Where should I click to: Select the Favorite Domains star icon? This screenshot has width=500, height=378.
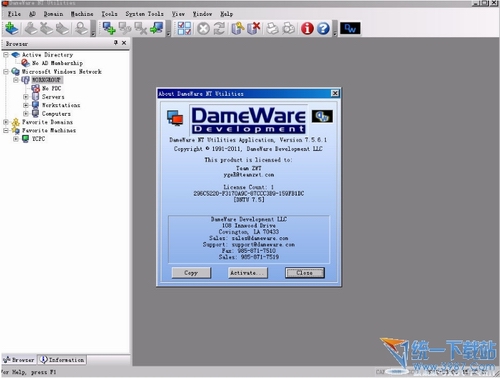pos(15,122)
